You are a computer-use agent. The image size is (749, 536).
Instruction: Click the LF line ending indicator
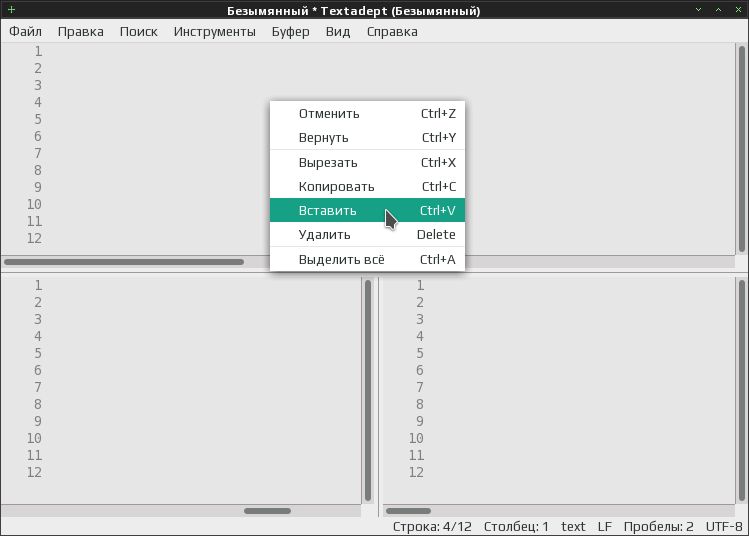coord(605,526)
